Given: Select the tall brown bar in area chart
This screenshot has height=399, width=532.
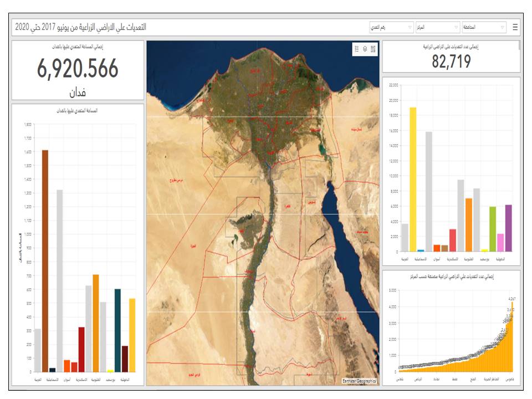Looking at the screenshot, I should pyautogui.click(x=45, y=260).
